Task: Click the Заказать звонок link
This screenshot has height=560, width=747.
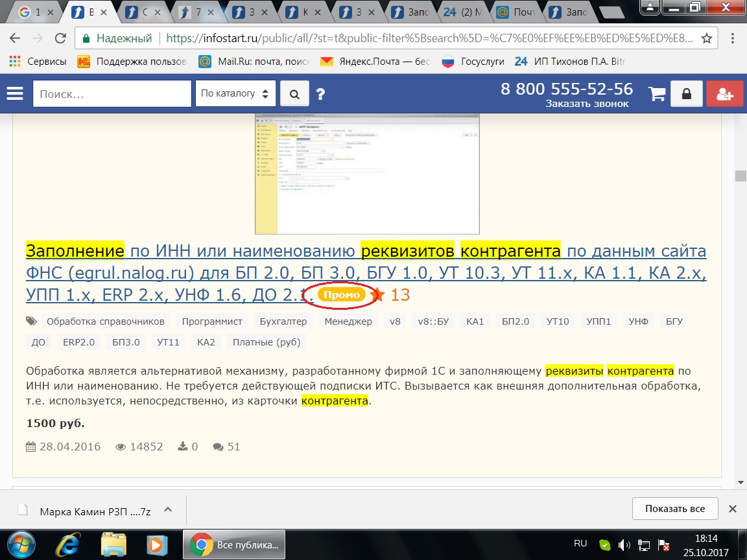Action: pyautogui.click(x=587, y=104)
